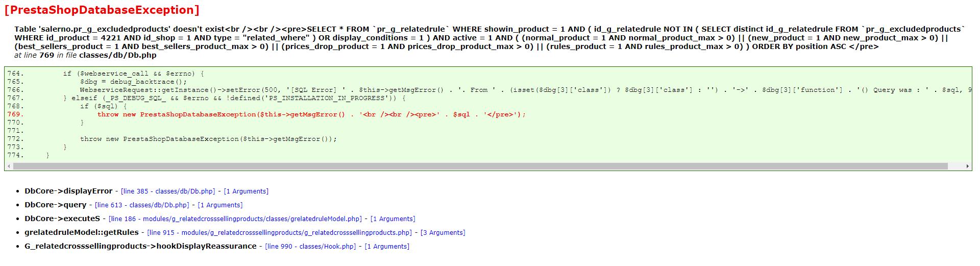Open link 'line 186' grelatedruleModel.php
This screenshot has width=980, height=266.
point(235,219)
